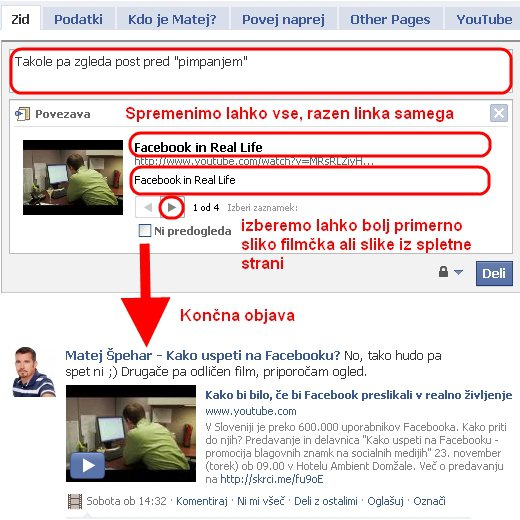Play the video in the final post
The image size is (520, 520).
(88, 465)
